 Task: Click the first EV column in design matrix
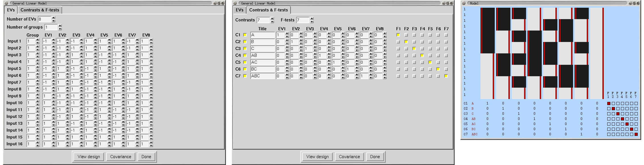pos(488,53)
